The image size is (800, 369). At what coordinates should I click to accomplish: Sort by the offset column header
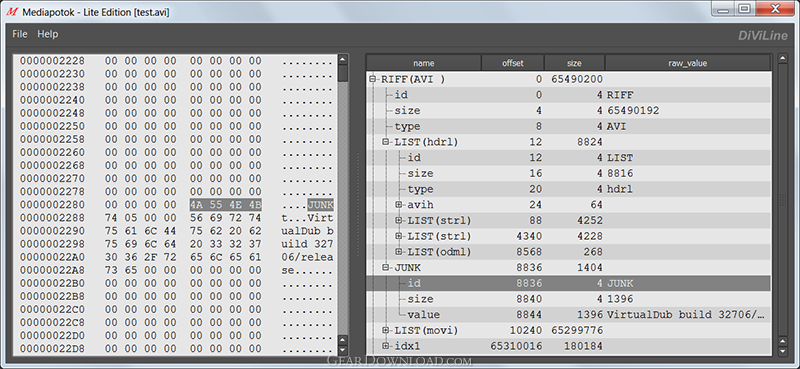[x=513, y=63]
